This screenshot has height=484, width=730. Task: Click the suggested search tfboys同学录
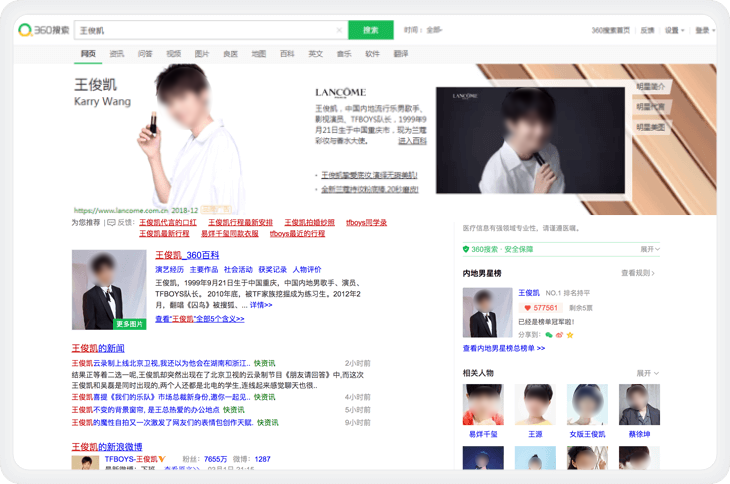pos(366,222)
